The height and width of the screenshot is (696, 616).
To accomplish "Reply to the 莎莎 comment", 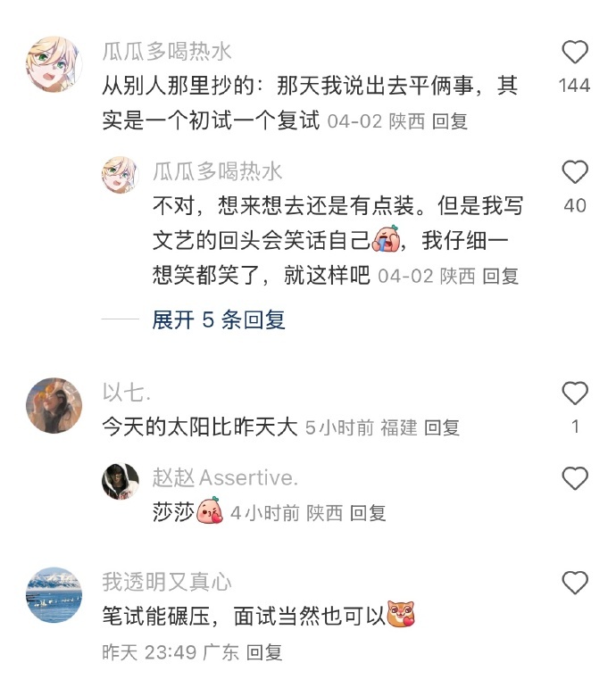I will click(368, 513).
